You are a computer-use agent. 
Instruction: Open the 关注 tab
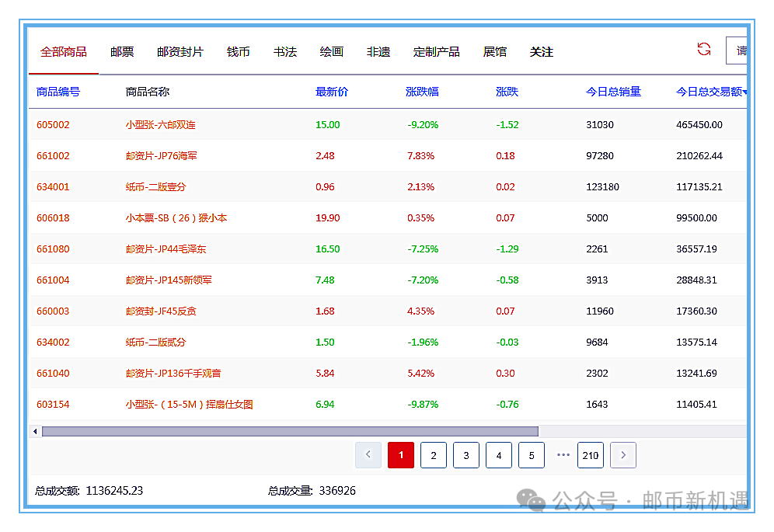[x=542, y=52]
